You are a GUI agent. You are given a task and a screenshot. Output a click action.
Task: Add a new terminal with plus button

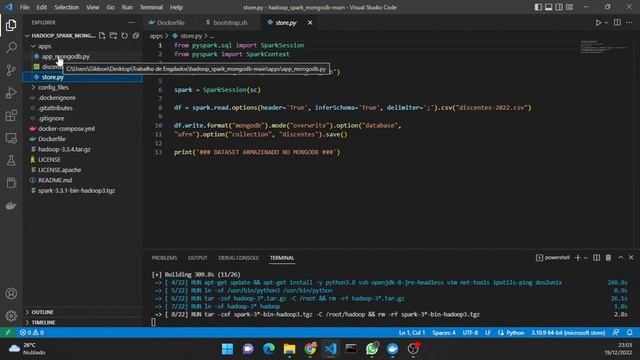pyautogui.click(x=578, y=258)
